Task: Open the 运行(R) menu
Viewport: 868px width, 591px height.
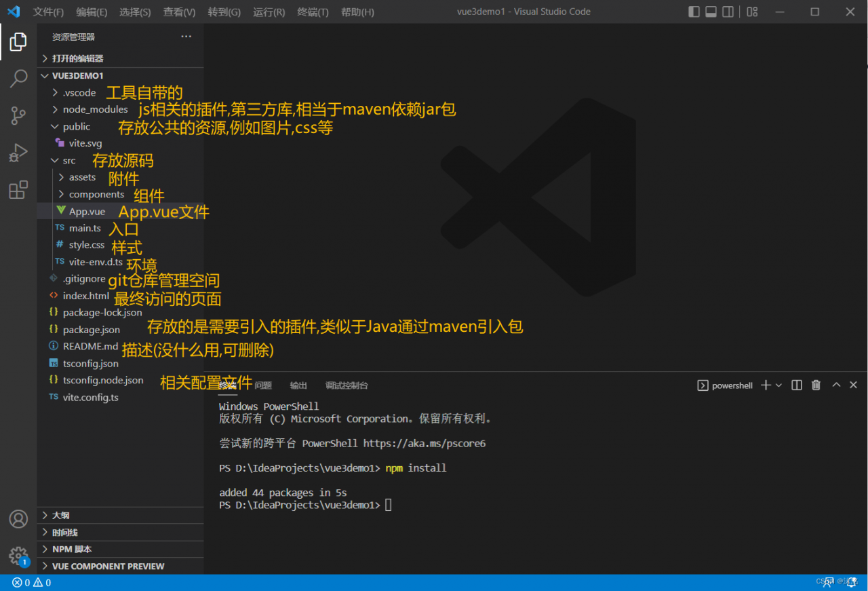Action: point(269,12)
